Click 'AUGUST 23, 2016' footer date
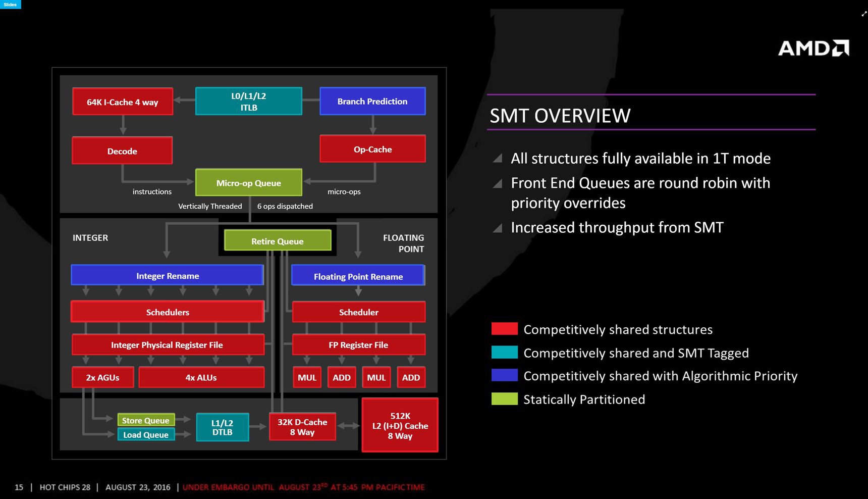 coord(138,487)
